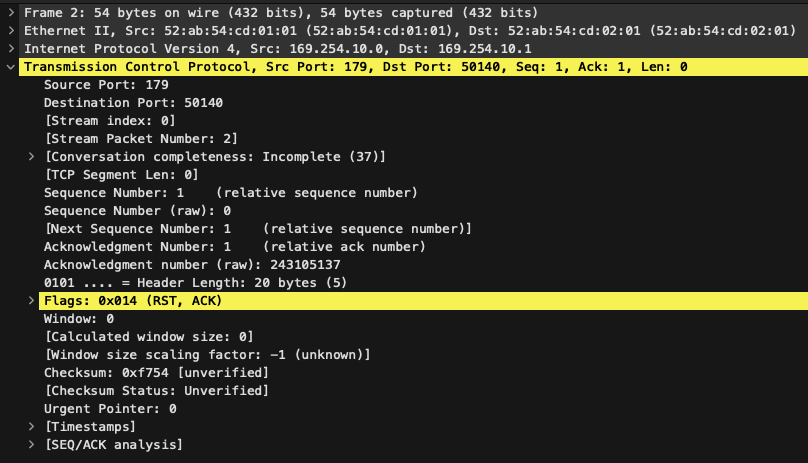Select the Window: 0 field
Screen dimensions: 808x463
(x=79, y=319)
